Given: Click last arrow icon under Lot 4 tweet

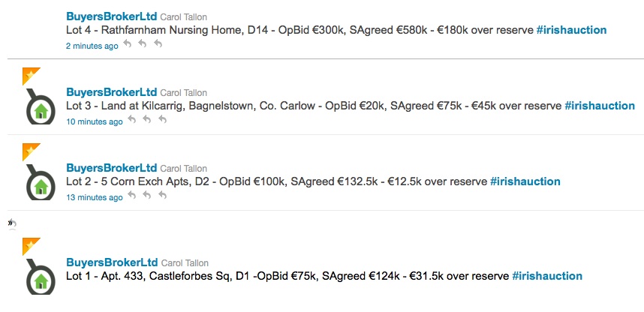Looking at the screenshot, I should click(x=158, y=45).
